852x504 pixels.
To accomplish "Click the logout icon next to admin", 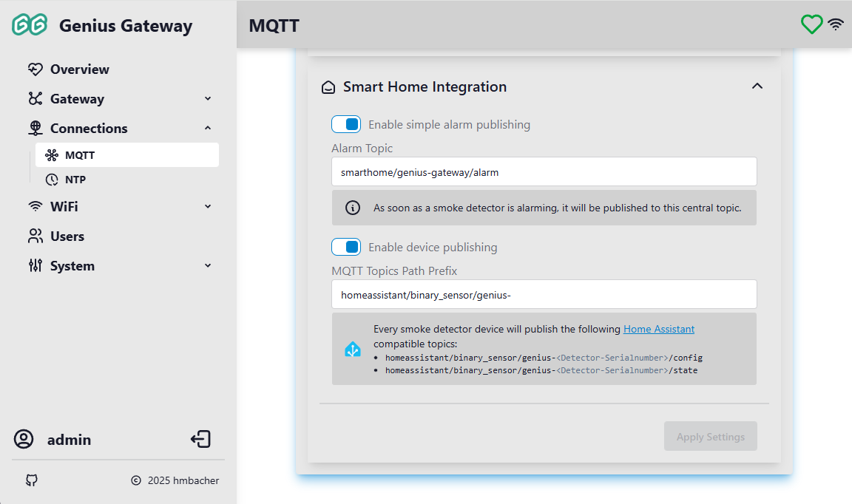I will 200,440.
